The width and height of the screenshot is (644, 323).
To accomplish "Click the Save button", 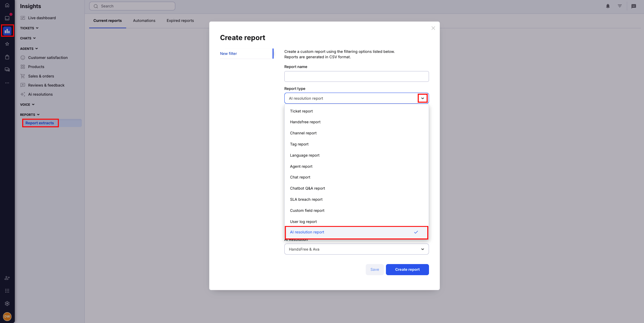I will click(x=375, y=269).
